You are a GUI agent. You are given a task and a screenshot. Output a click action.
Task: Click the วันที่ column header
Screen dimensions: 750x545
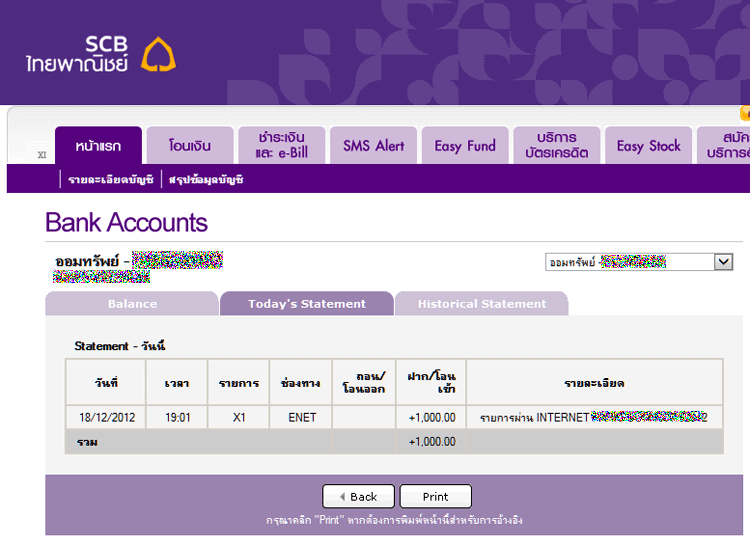point(106,383)
